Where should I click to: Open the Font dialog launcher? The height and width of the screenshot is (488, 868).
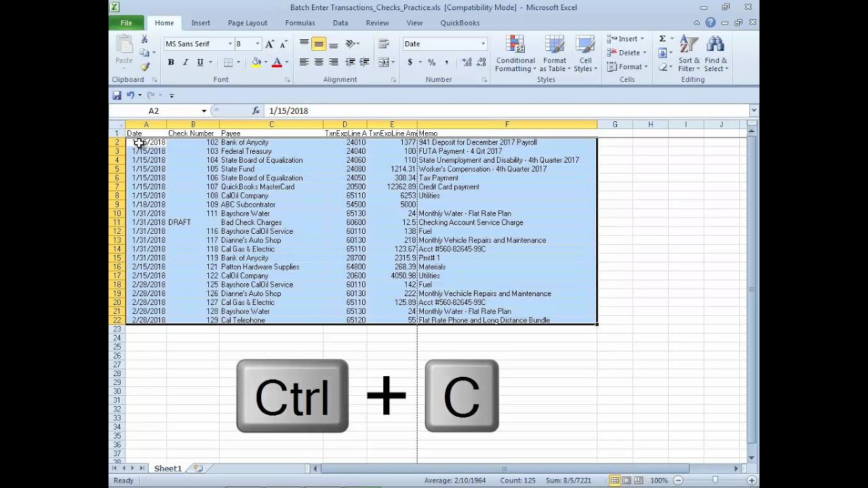(x=288, y=80)
